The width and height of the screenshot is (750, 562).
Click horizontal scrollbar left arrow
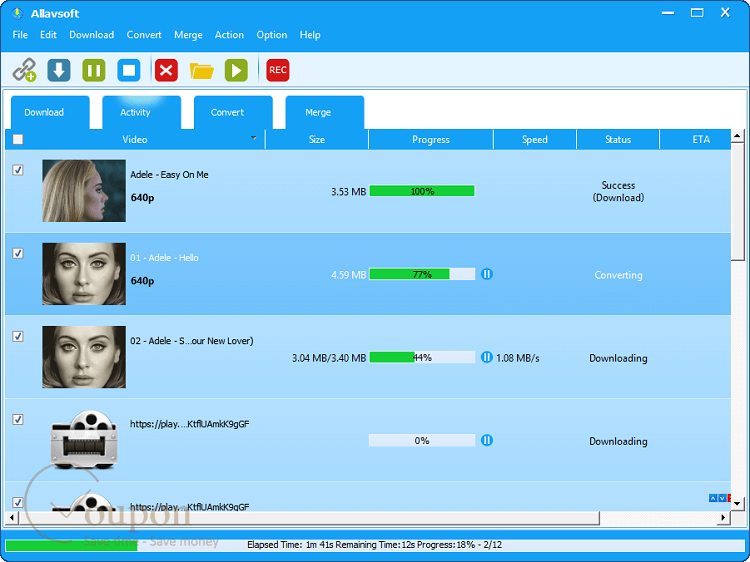(x=11, y=518)
